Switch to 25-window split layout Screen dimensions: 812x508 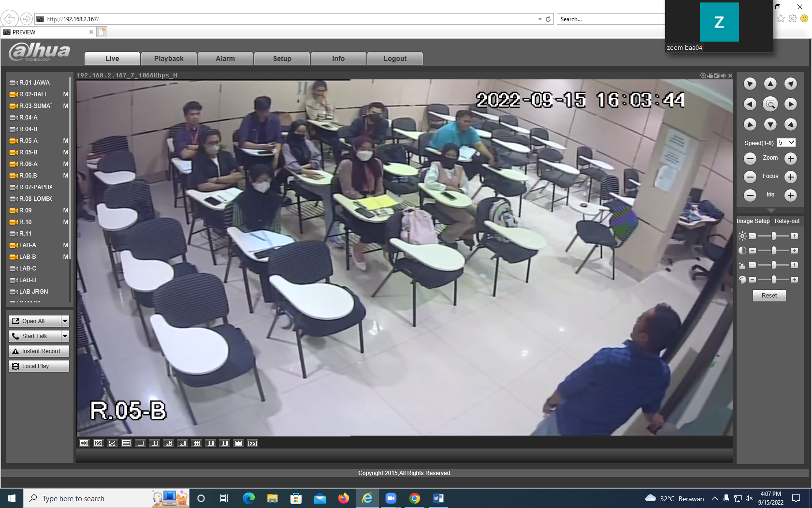253,443
